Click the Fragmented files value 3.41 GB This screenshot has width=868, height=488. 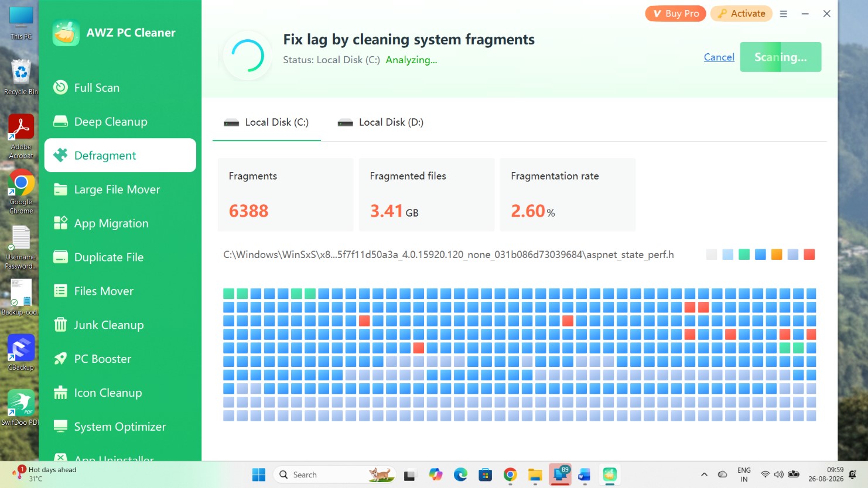394,211
